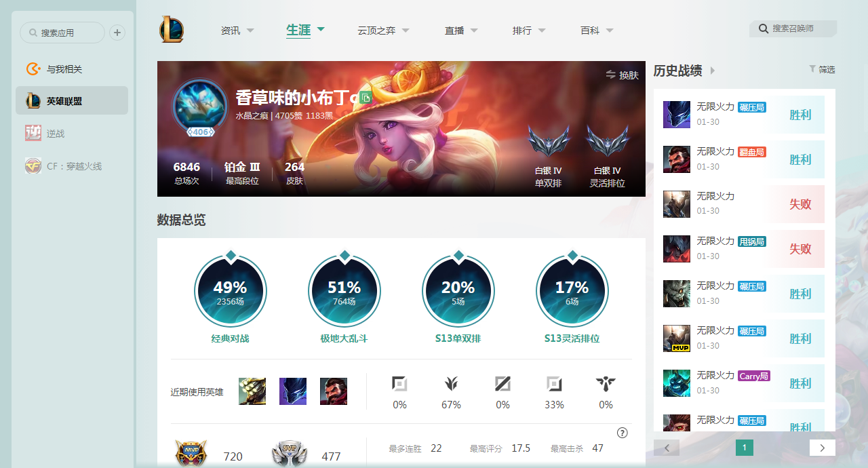Click the 单双排 rank emblem
The width and height of the screenshot is (868, 468).
coord(549,142)
